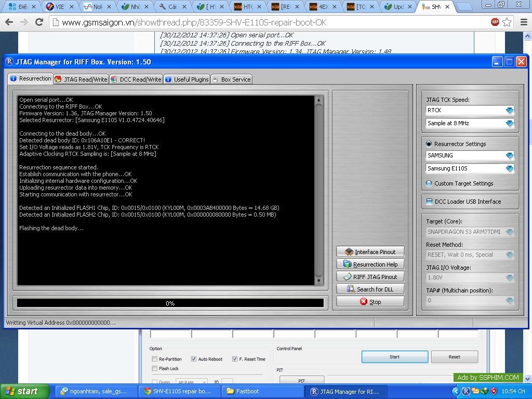Click the log scrollbar down arrow
Viewport: 532px width, 399px height.
coord(318,281)
